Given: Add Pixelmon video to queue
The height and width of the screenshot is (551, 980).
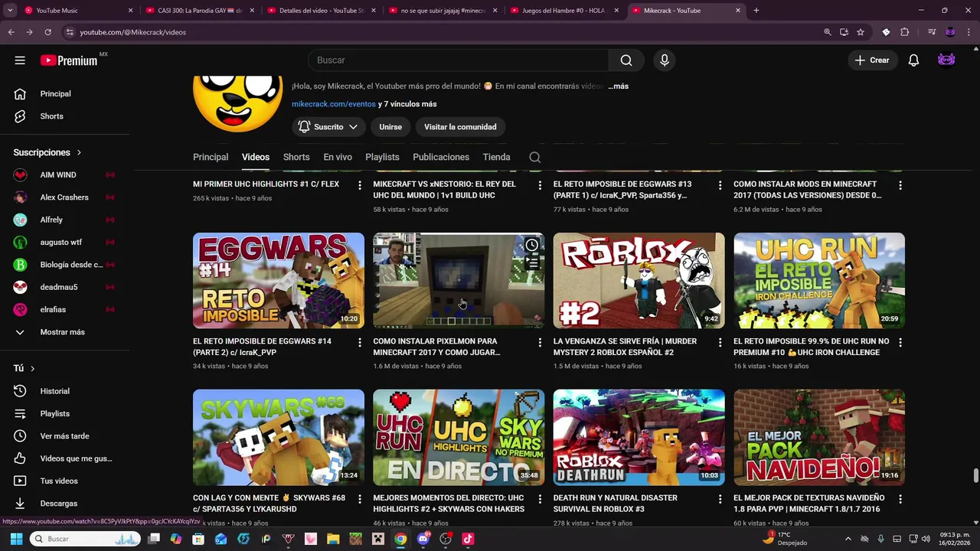Looking at the screenshot, I should pos(531,262).
